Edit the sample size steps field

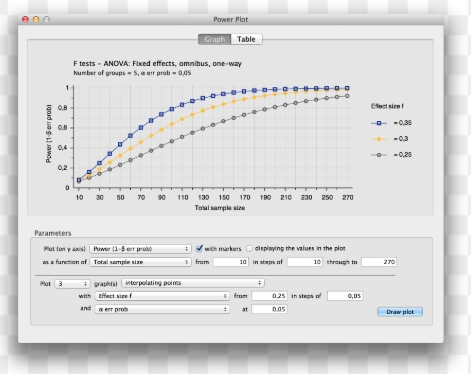305,262
